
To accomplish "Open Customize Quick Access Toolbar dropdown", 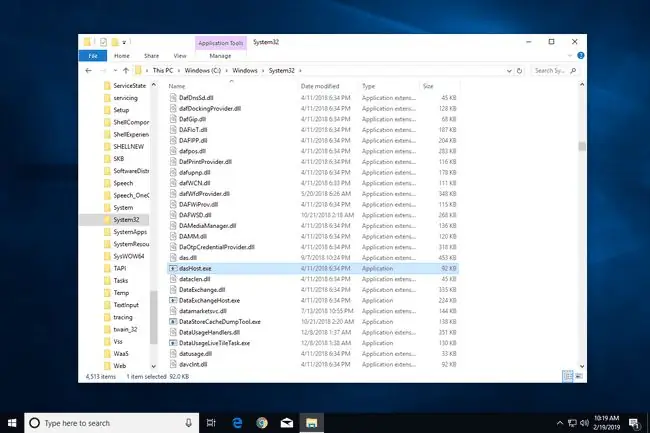I will 124,42.
